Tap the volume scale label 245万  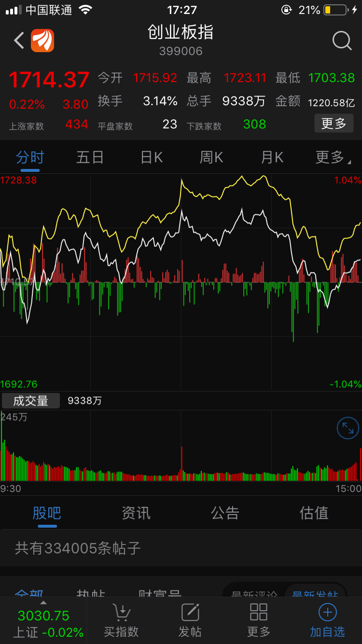[x=14, y=417]
